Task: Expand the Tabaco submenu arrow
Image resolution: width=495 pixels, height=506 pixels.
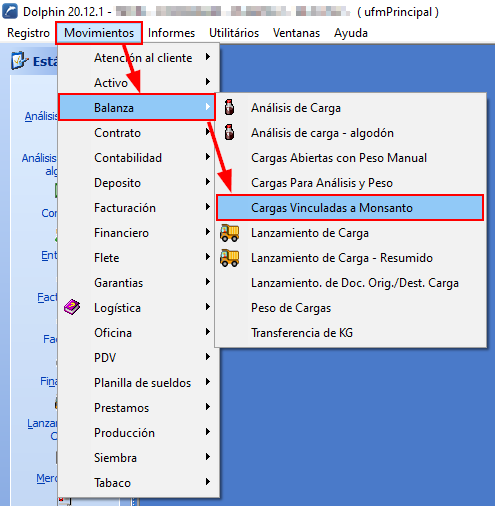Action: (x=208, y=482)
